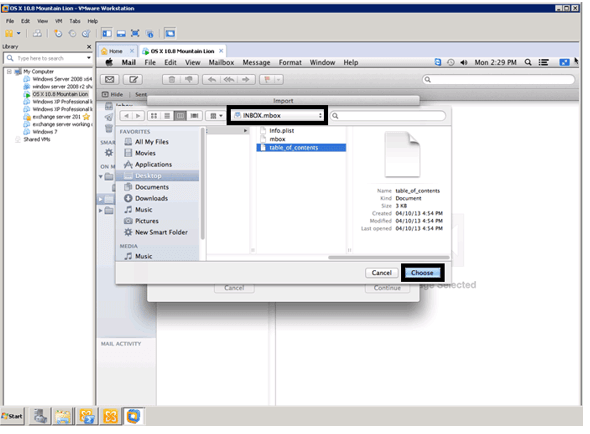590x434 pixels.
Task: Click the Notification Center list icon
Action: pyautogui.click(x=543, y=62)
